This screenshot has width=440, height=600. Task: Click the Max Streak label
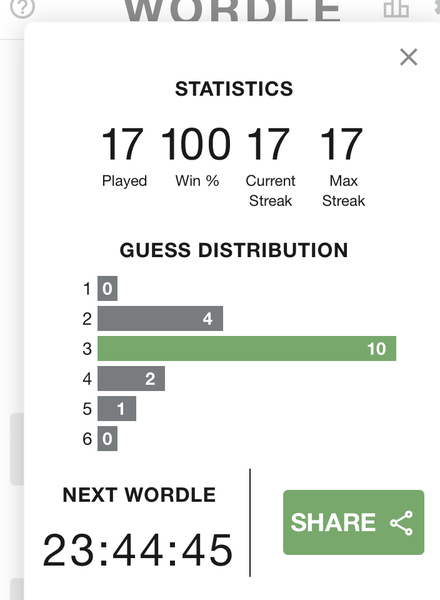pyautogui.click(x=344, y=191)
